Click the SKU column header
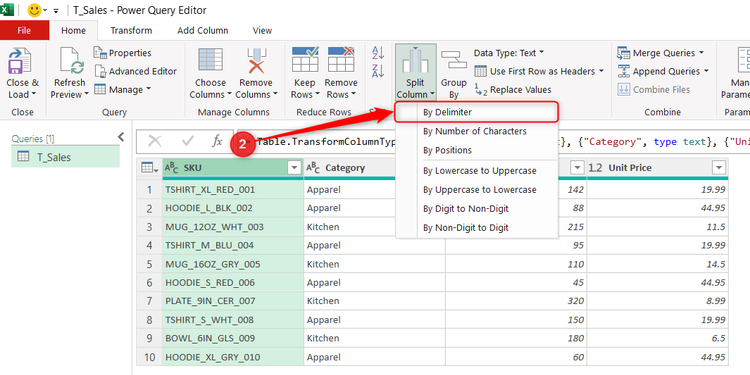 [232, 168]
